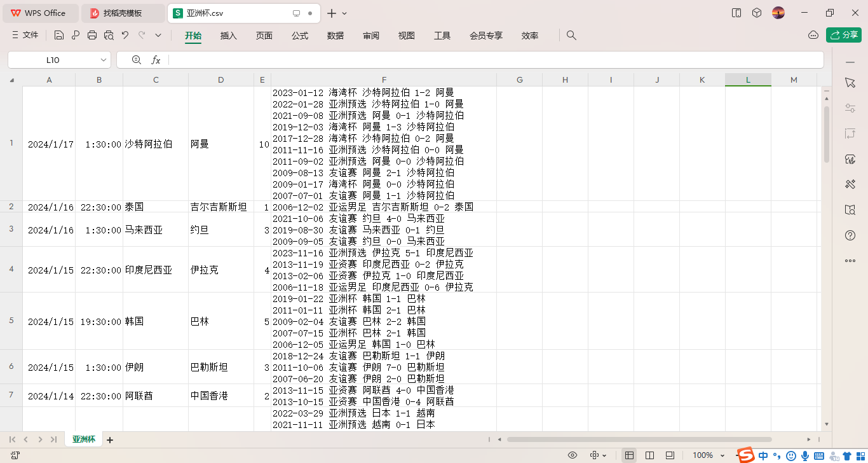
Task: Open the 审阅 ribbon tab
Action: [371, 36]
